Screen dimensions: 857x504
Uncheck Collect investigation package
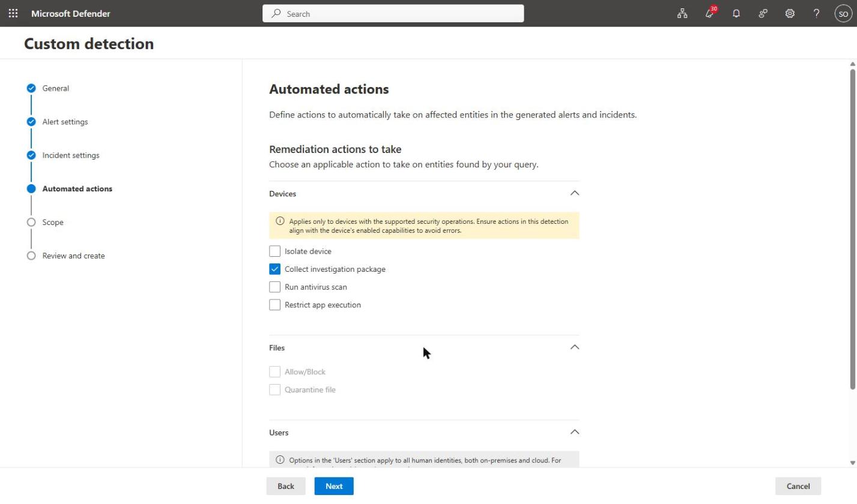click(275, 269)
